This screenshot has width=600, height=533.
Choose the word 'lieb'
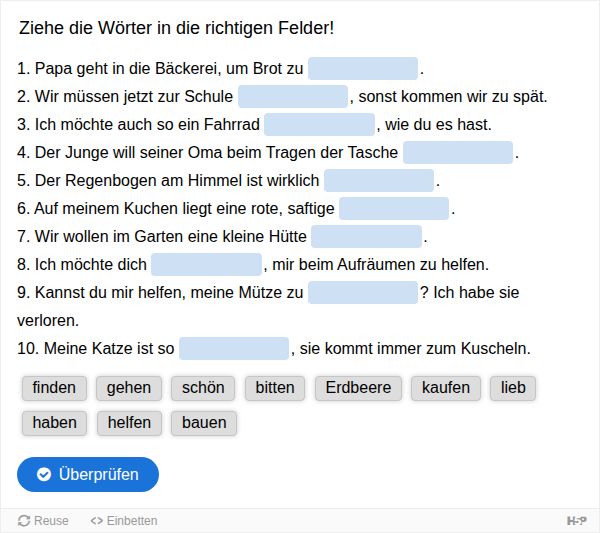pos(513,388)
